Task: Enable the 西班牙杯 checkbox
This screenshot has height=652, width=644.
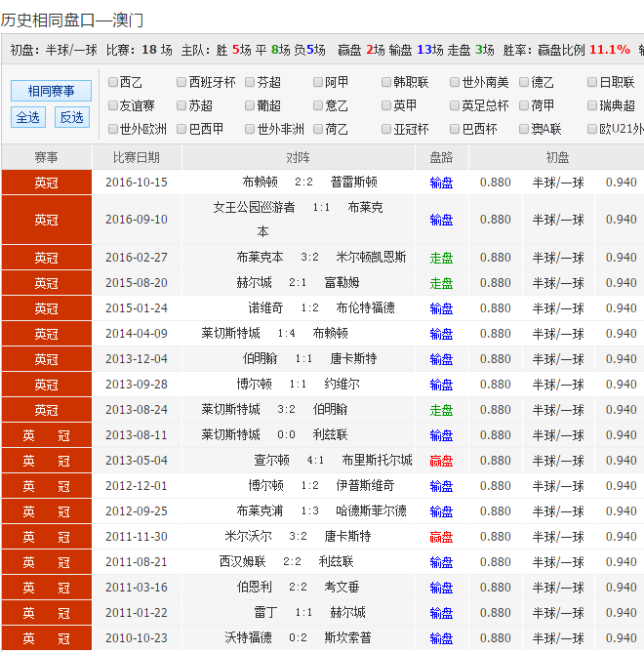Action: [x=182, y=83]
